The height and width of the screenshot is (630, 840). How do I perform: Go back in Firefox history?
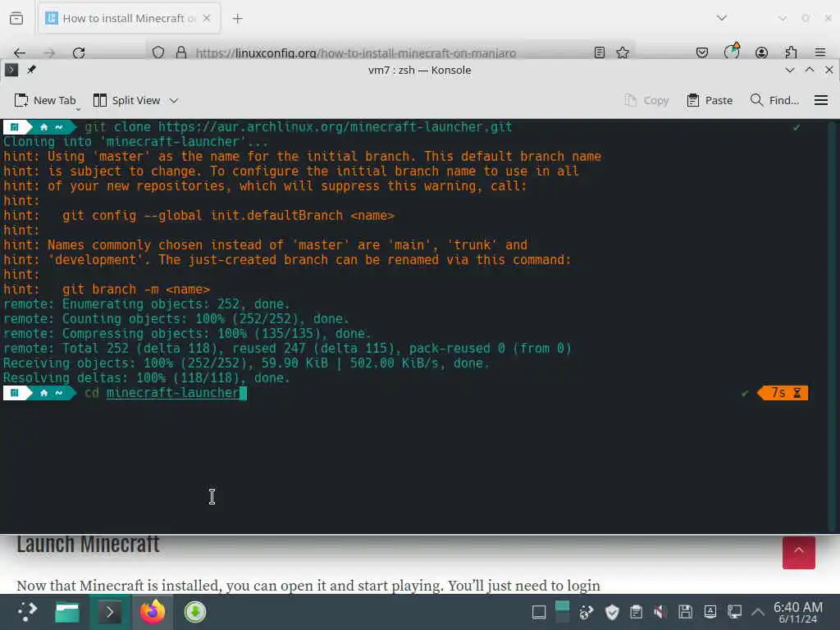(20, 52)
